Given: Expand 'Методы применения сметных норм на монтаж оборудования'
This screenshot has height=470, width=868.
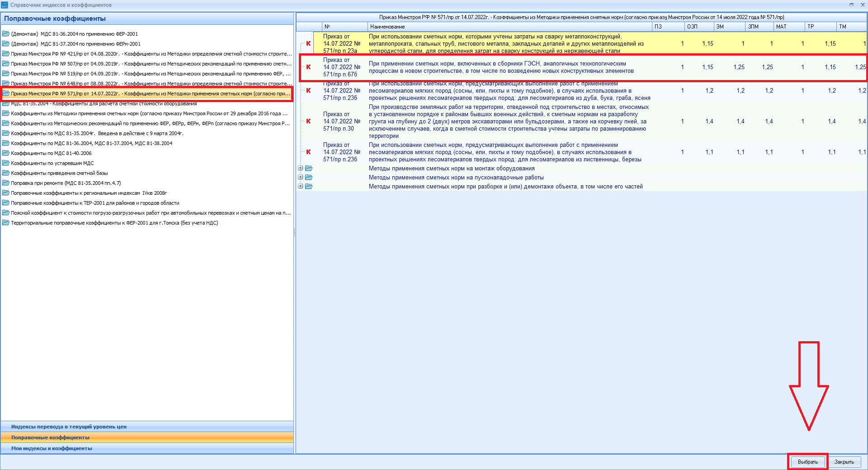Looking at the screenshot, I should coord(300,168).
